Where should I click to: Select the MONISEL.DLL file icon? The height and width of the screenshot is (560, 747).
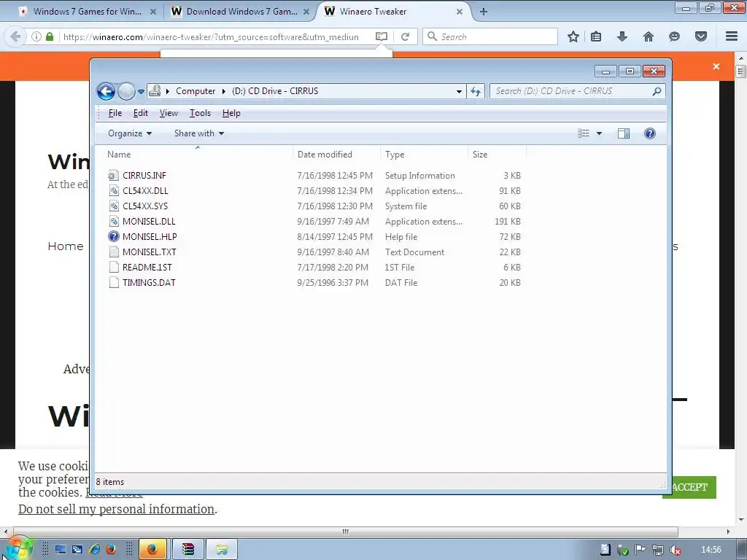pyautogui.click(x=113, y=221)
